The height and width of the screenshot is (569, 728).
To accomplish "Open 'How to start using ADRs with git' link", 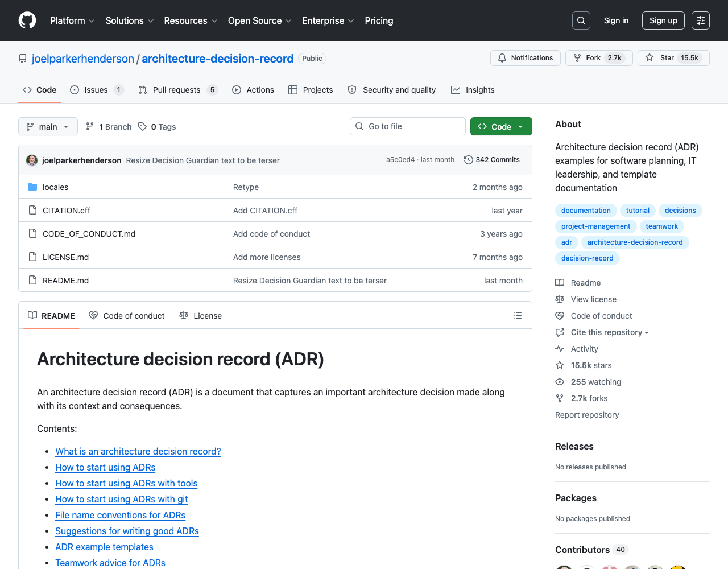I will point(122,499).
